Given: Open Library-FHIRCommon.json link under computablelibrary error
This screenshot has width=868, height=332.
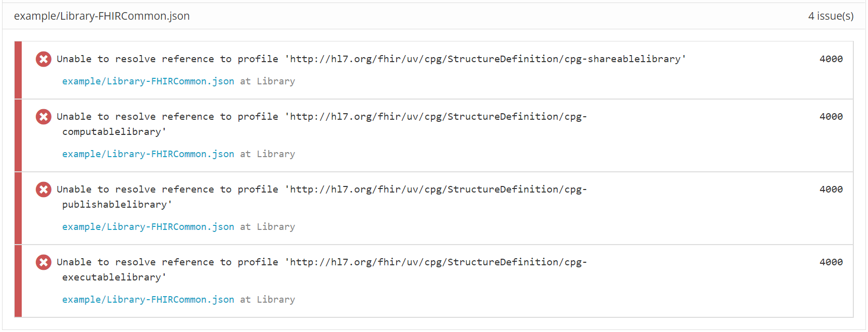Looking at the screenshot, I should pyautogui.click(x=148, y=154).
